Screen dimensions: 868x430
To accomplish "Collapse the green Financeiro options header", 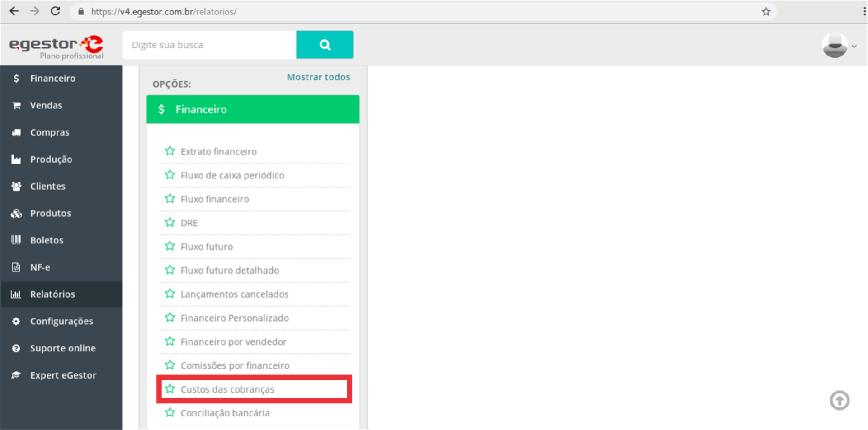I will click(x=253, y=109).
